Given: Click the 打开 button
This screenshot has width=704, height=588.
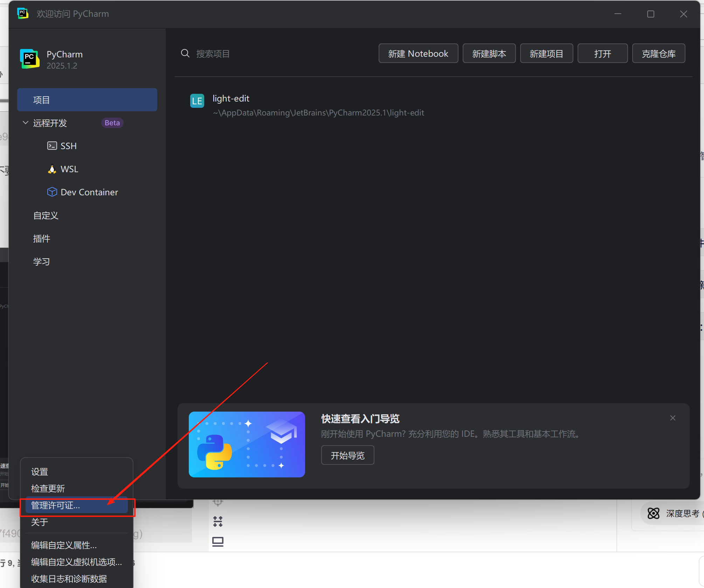Looking at the screenshot, I should [x=602, y=54].
